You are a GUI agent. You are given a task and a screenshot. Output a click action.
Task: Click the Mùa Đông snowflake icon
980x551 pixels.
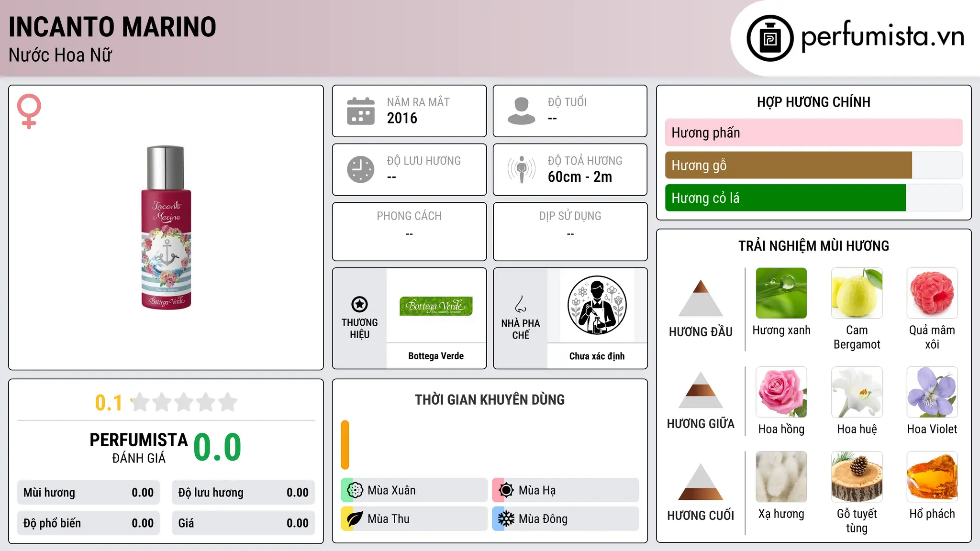(506, 519)
